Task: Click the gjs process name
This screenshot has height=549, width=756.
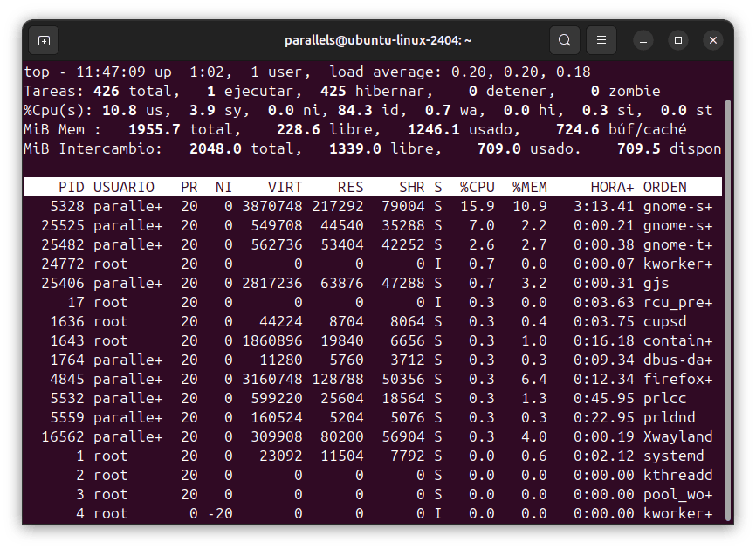Action: 656,284
